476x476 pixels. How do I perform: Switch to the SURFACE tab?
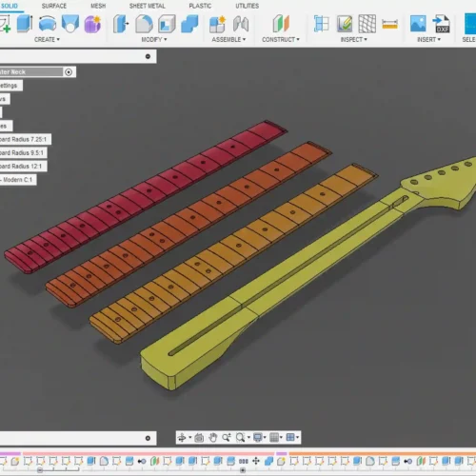click(54, 6)
